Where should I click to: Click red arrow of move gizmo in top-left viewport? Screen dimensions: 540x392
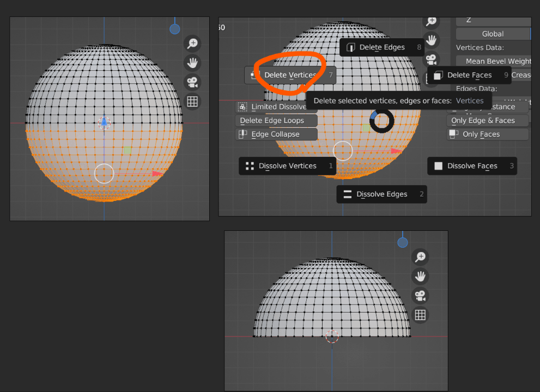click(x=157, y=174)
